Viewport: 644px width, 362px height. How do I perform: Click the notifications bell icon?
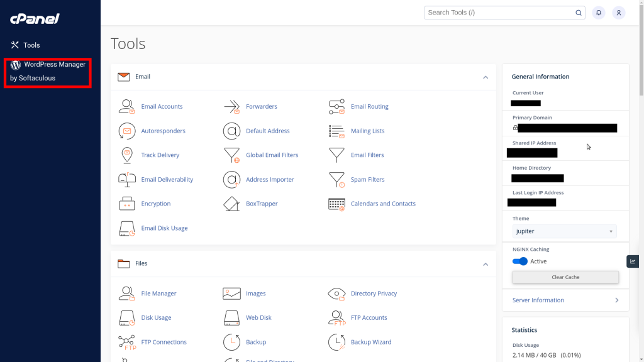[x=599, y=13]
